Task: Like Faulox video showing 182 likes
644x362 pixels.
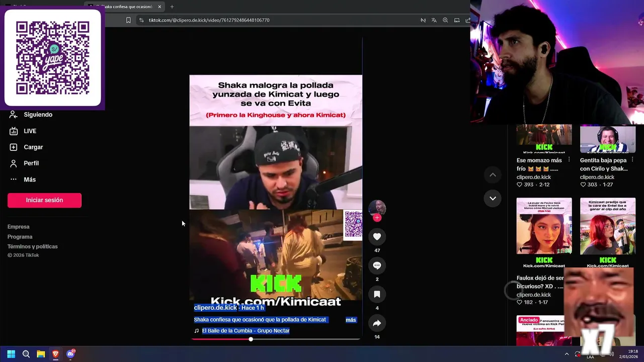Action: 520,302
